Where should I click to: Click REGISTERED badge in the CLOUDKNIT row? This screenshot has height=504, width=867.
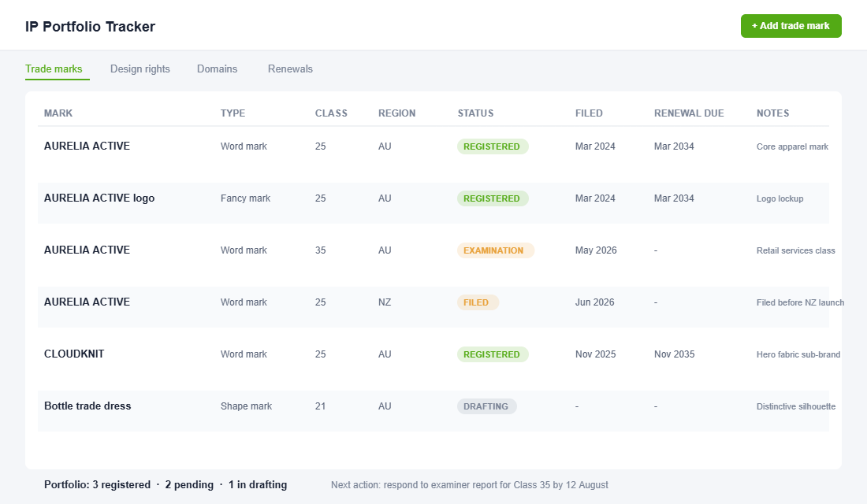point(493,354)
